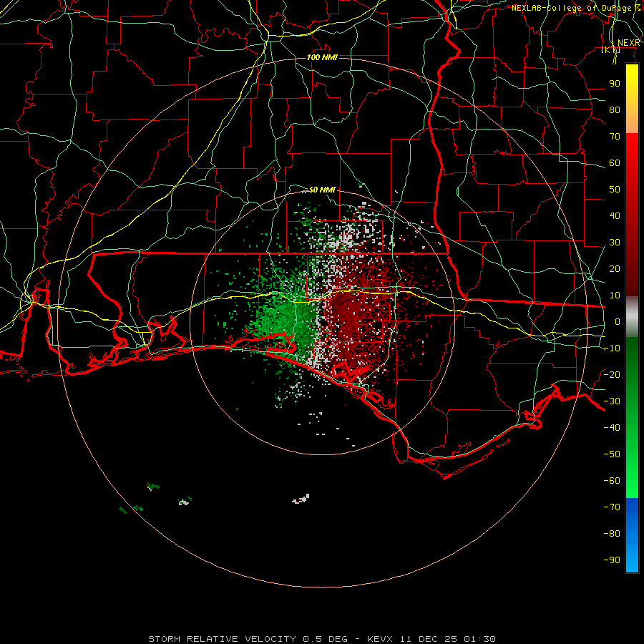Screen dimensions: 644x644
Task: Click the -90 scale value
Action: tap(612, 560)
